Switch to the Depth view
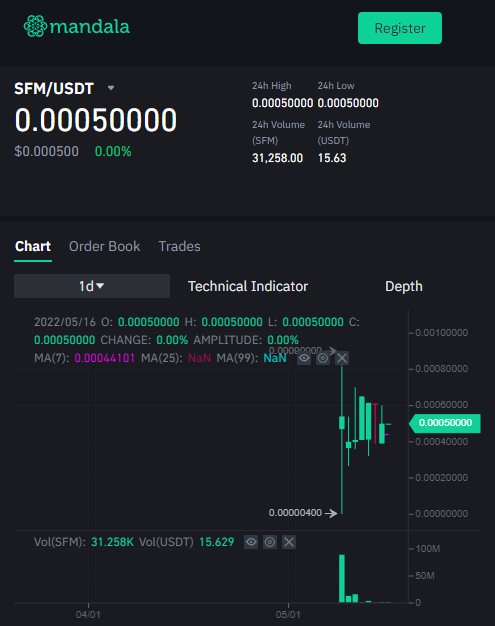The height and width of the screenshot is (626, 495). pos(404,286)
